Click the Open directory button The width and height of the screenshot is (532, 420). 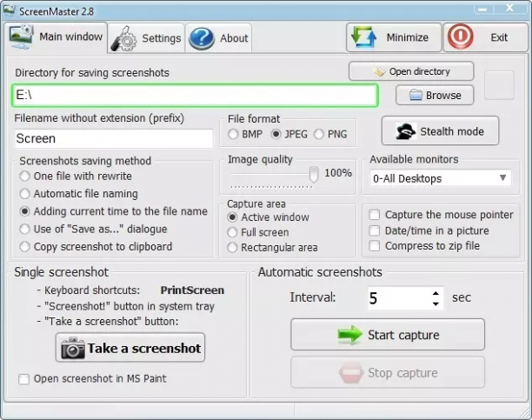coord(411,71)
